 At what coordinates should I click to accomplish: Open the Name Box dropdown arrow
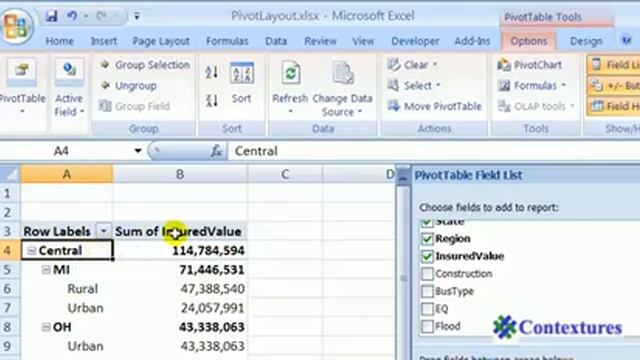[138, 151]
